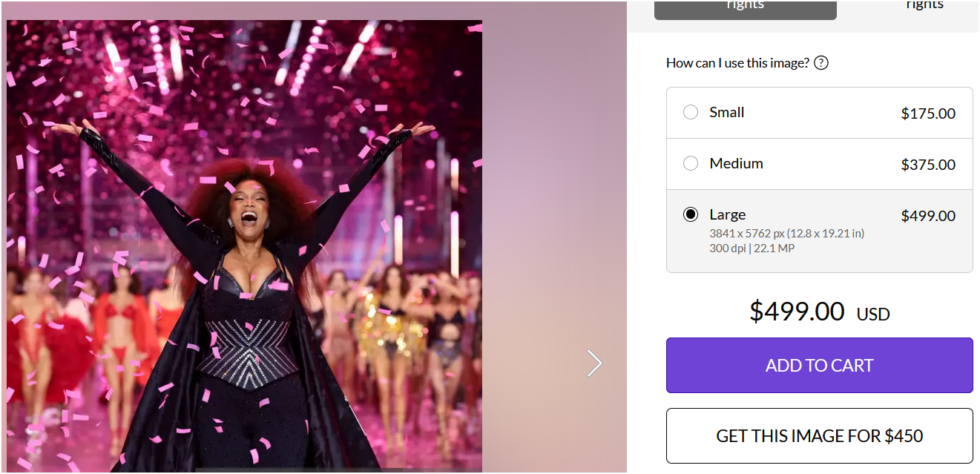Select the Medium size radio button
The height and width of the screenshot is (474, 980).
[691, 164]
